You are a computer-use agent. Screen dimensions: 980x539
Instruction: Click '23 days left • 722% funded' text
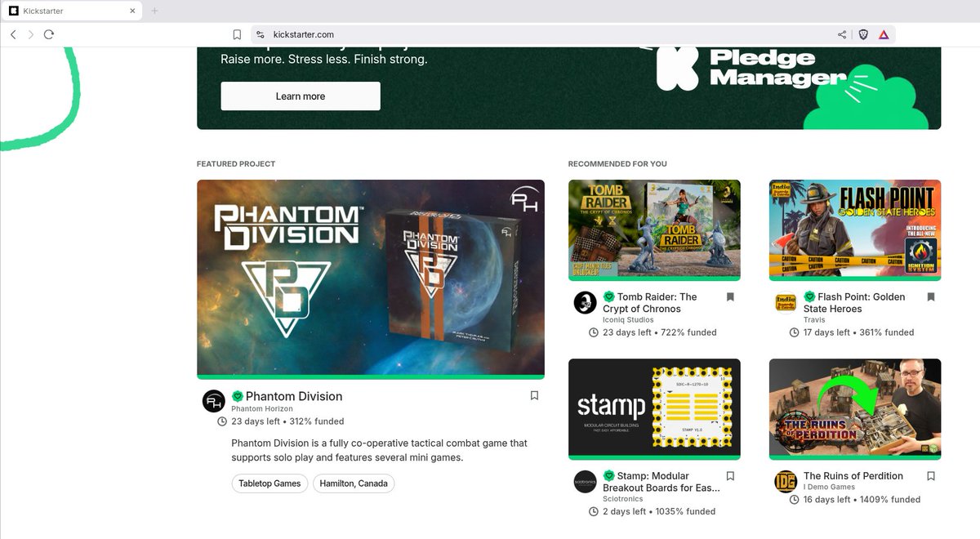[660, 332]
